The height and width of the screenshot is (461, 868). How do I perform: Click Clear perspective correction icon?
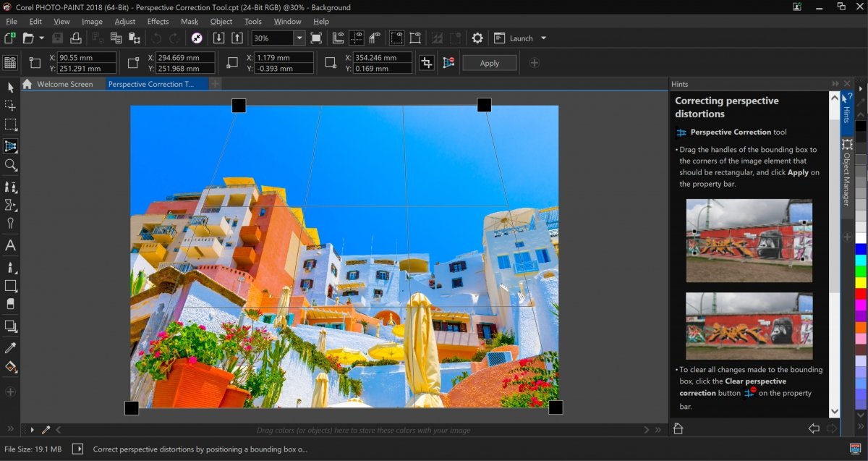click(x=448, y=63)
